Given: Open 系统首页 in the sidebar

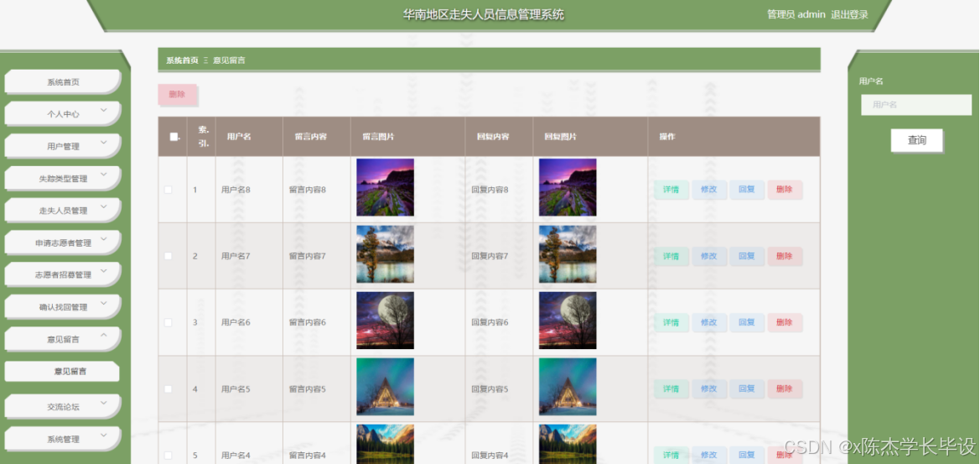Looking at the screenshot, I should 63,82.
